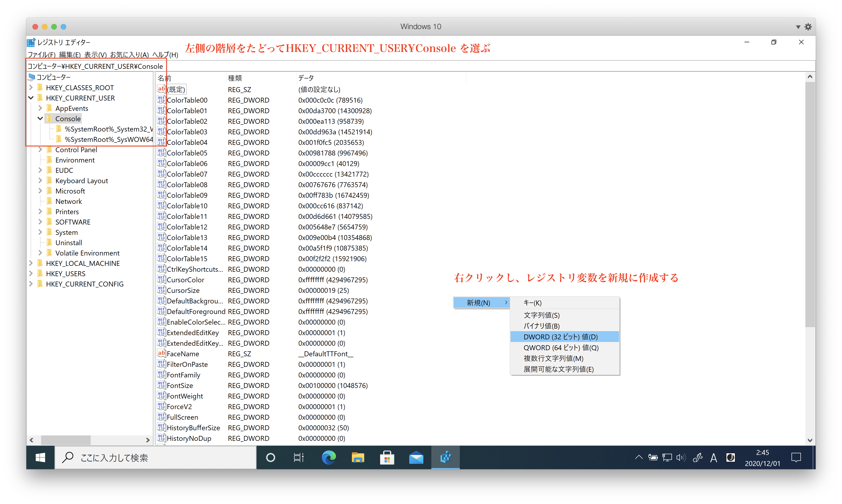Screen dimensions: 842x504
Task: Collapse the Console tree node
Action: pos(40,119)
